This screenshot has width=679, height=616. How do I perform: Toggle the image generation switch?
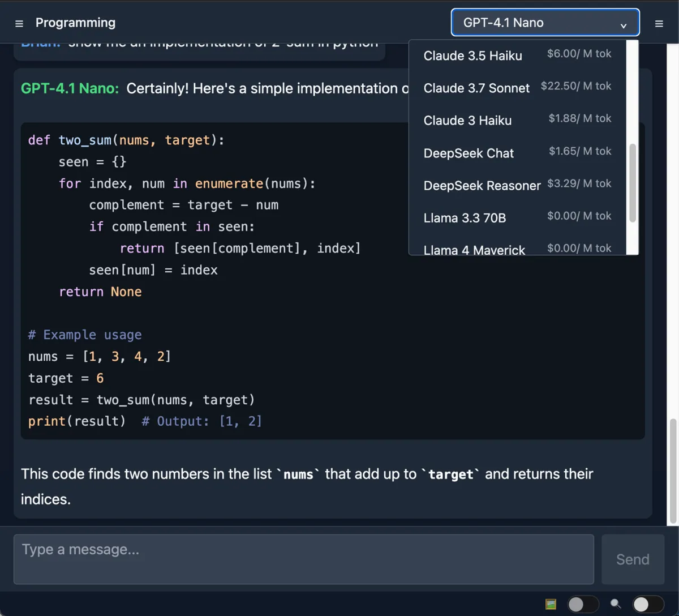click(x=583, y=604)
